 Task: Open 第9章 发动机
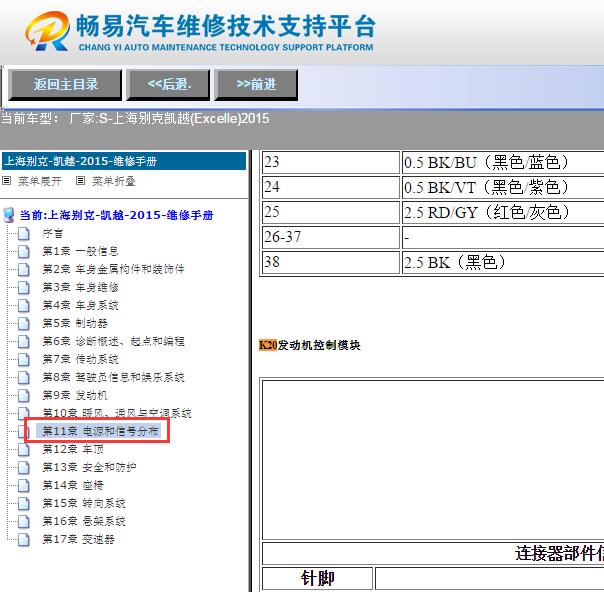pyautogui.click(x=75, y=395)
